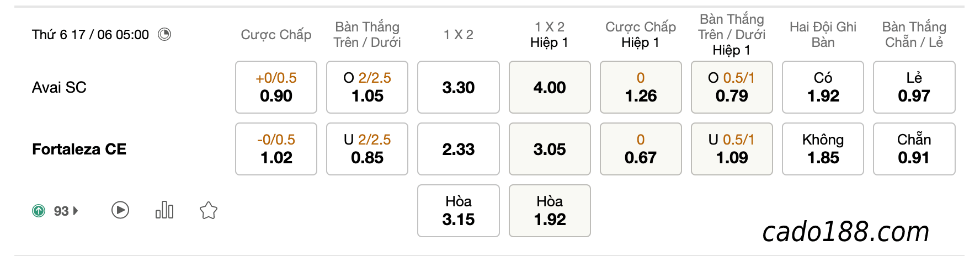Select first-half handicap 0 at 1.26
Image resolution: width=980 pixels, height=267 pixels.
[641, 87]
